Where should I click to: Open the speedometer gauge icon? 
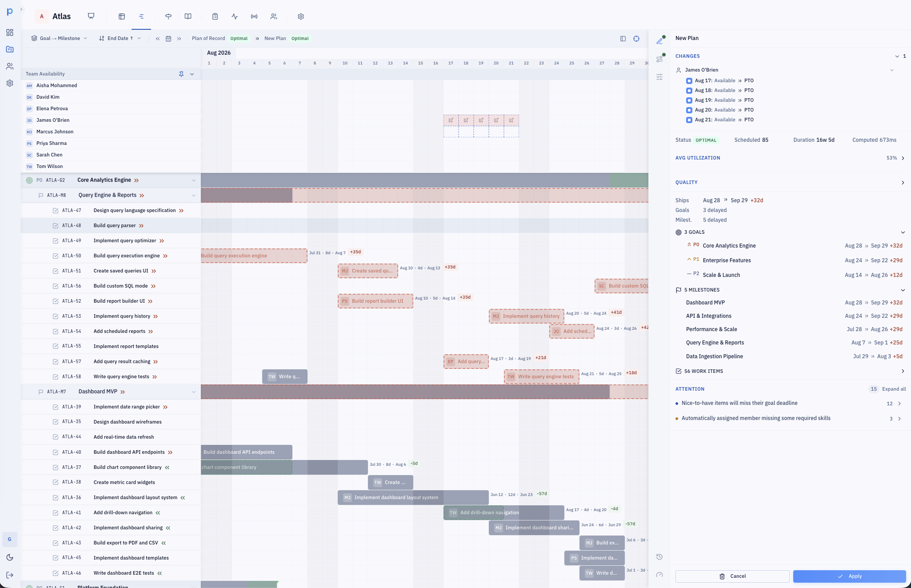659,575
